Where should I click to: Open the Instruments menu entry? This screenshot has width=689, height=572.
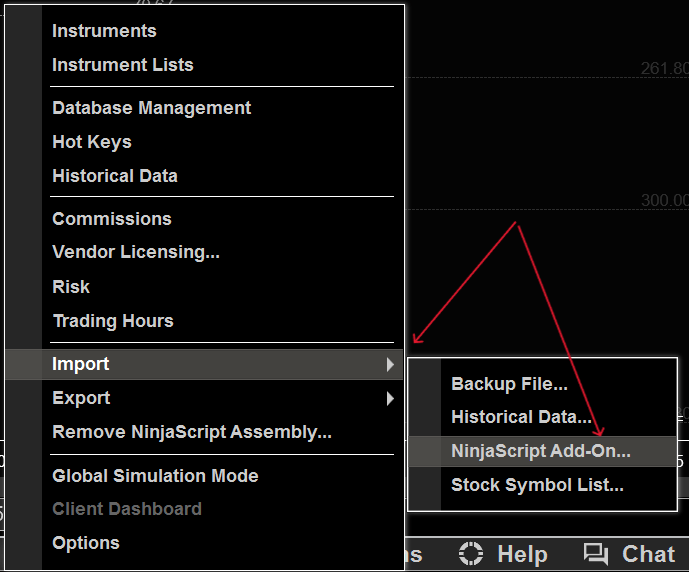coord(104,31)
